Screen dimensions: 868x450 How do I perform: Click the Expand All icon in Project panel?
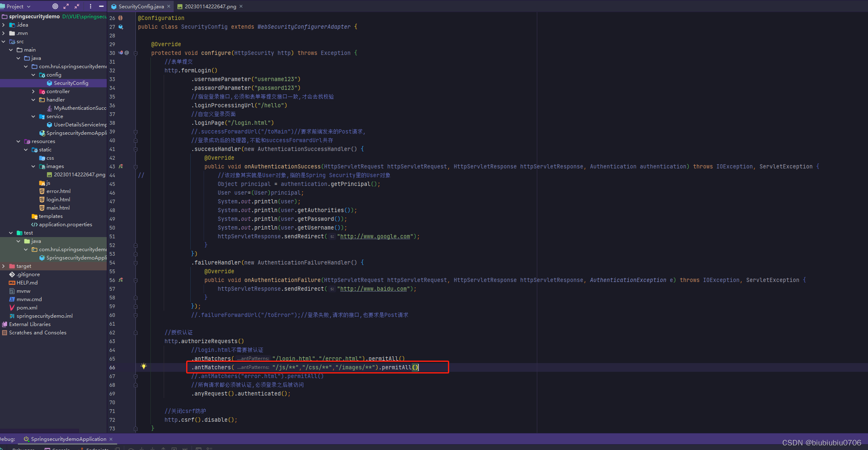(66, 6)
